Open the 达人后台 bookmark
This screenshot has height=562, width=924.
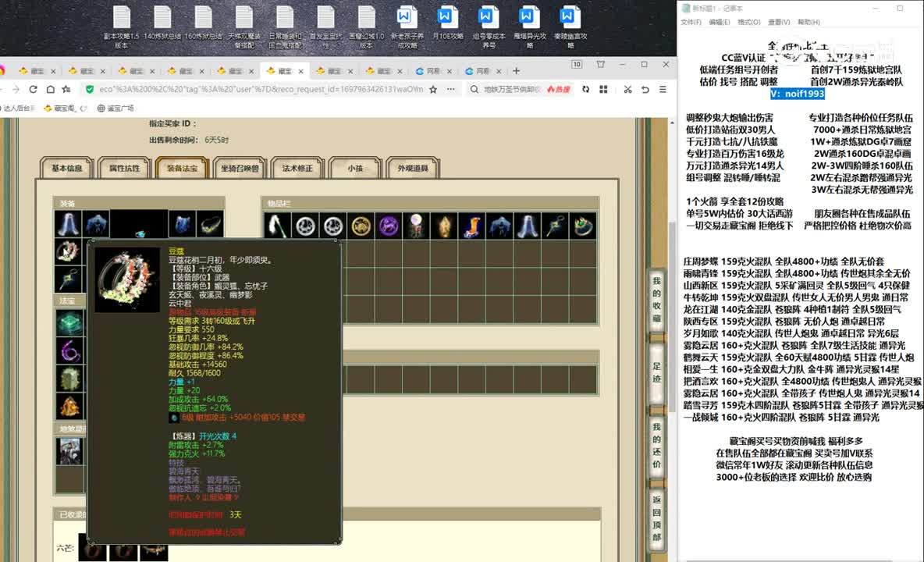point(18,108)
